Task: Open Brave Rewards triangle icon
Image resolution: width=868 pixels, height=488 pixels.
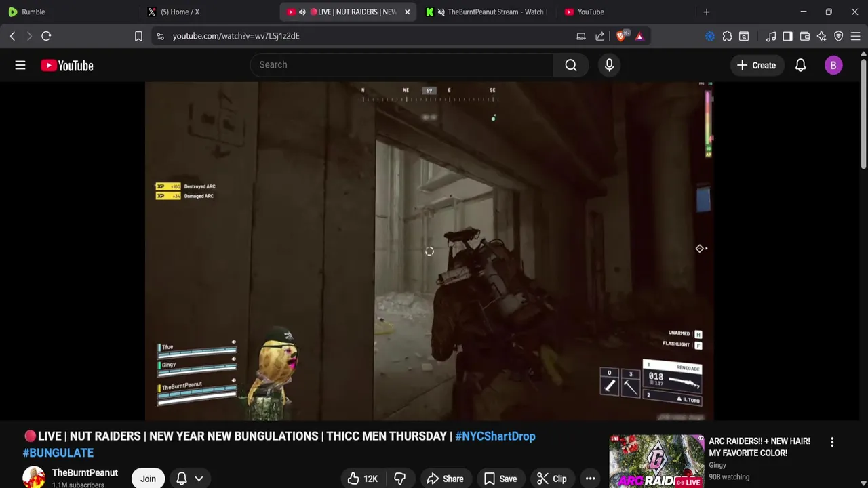Action: click(639, 36)
